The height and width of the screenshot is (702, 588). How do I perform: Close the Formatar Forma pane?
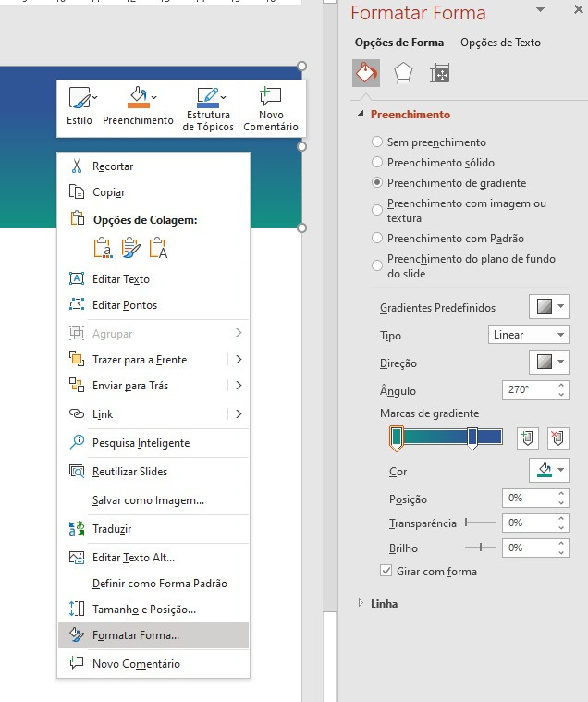[578, 10]
